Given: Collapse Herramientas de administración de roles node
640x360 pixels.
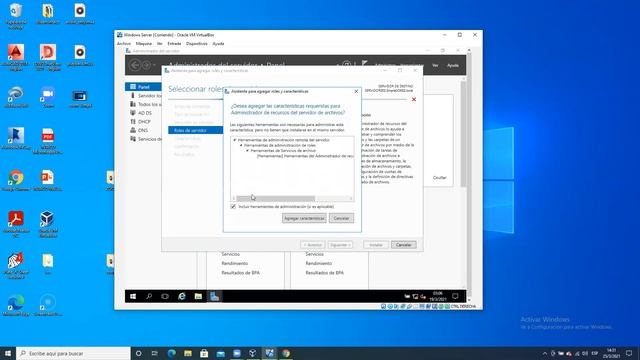Looking at the screenshot, I should point(241,145).
